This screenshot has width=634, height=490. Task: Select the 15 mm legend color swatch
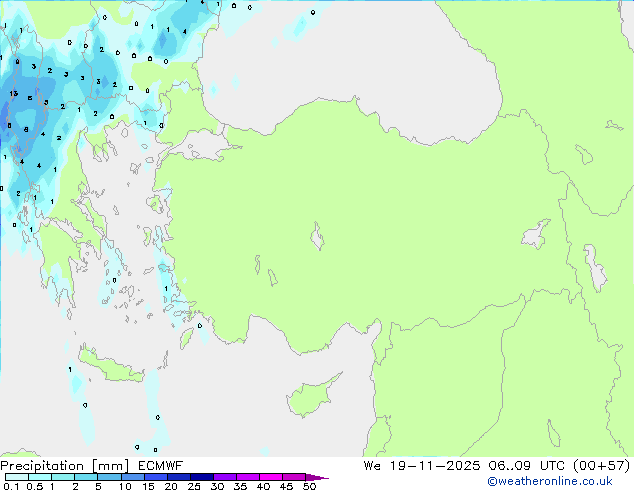[x=155, y=477]
